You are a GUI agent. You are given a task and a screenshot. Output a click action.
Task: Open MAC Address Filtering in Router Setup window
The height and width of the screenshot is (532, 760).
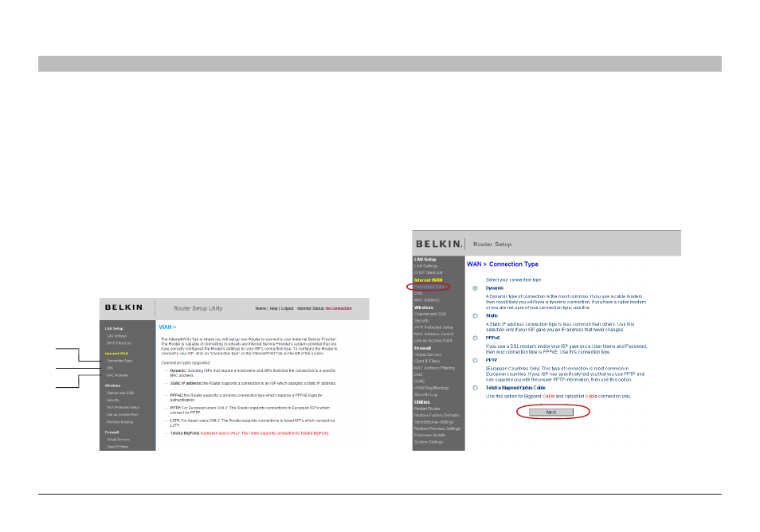point(434,368)
